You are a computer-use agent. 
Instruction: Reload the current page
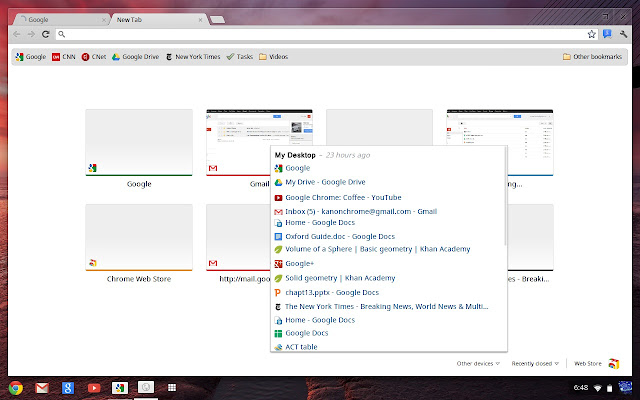coord(46,34)
